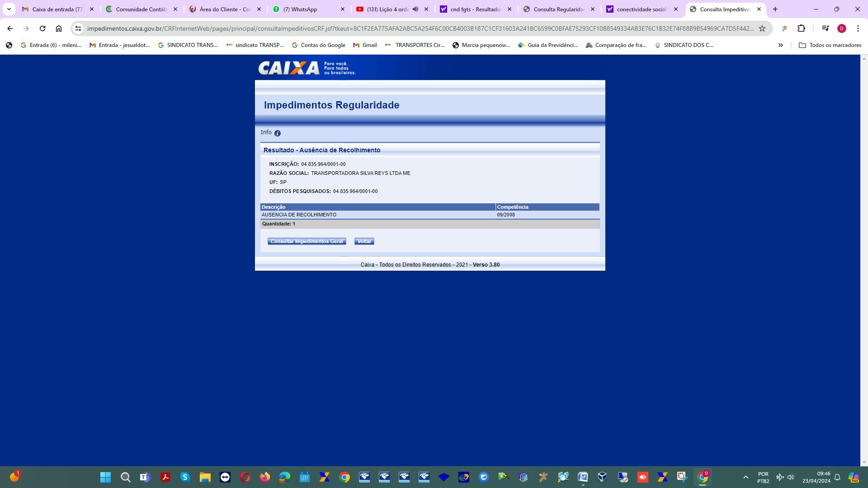Click the home page icon

pos(59,28)
